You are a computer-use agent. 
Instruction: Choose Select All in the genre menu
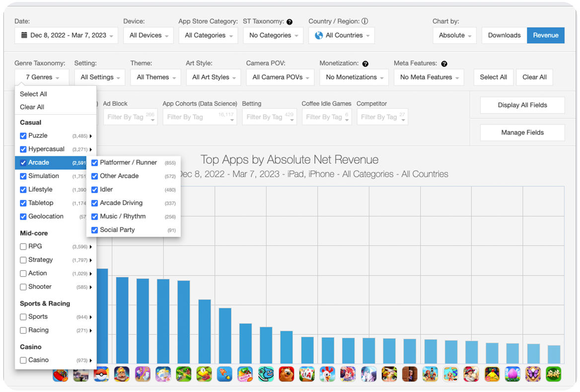click(33, 94)
